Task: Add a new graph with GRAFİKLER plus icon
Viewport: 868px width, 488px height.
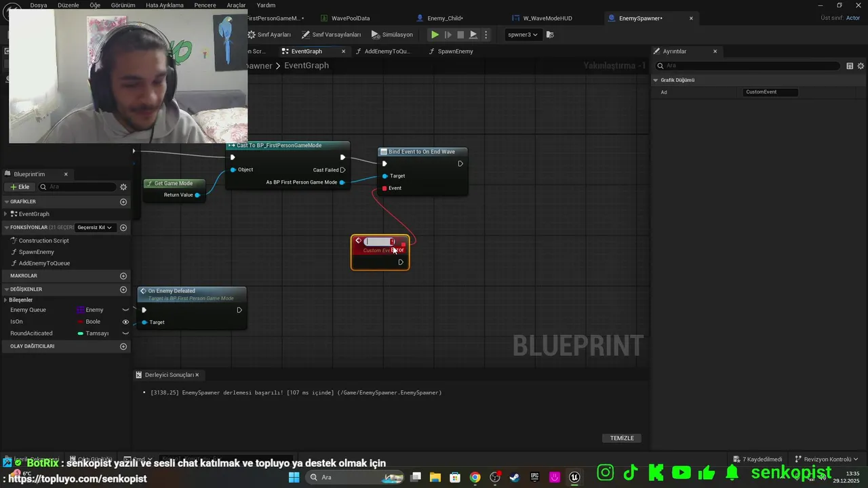Action: (123, 202)
